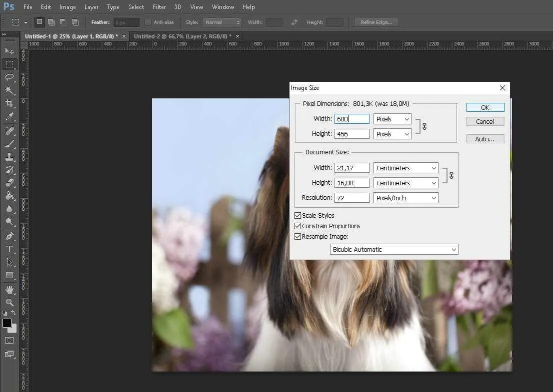The image size is (553, 392).
Task: Select the History Brush tool
Action: [x=9, y=170]
